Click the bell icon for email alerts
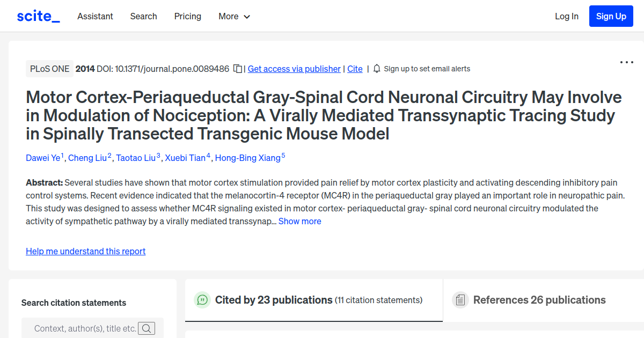The image size is (644, 338). 377,69
